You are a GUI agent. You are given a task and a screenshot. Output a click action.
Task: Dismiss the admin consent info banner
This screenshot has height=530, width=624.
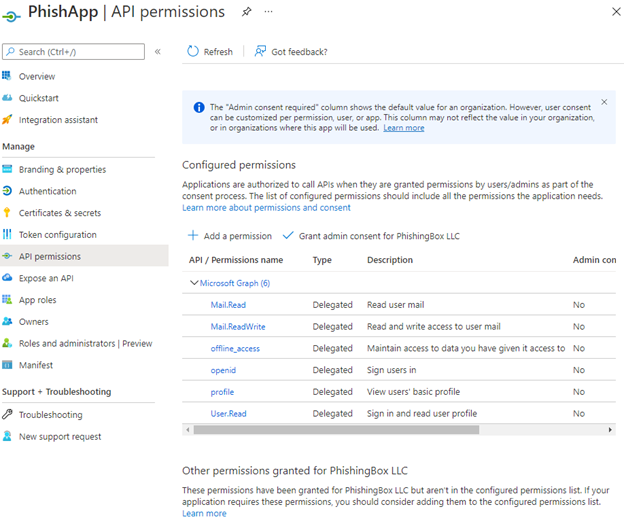tap(604, 102)
